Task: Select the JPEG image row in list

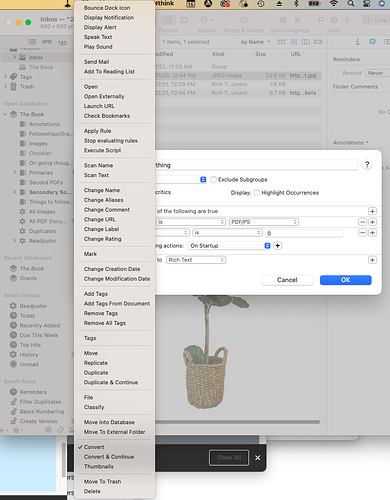Action: pyautogui.click(x=239, y=75)
